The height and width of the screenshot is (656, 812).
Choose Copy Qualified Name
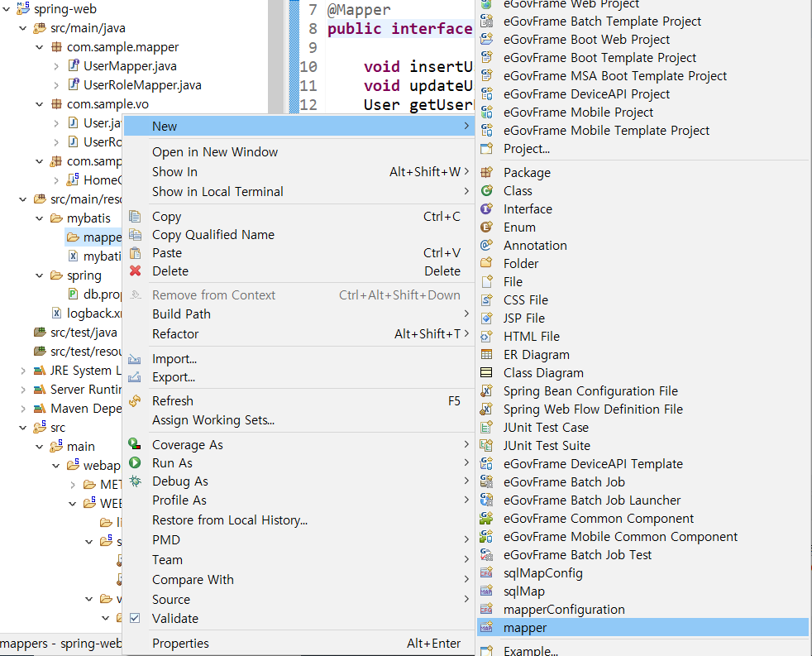coord(299,235)
